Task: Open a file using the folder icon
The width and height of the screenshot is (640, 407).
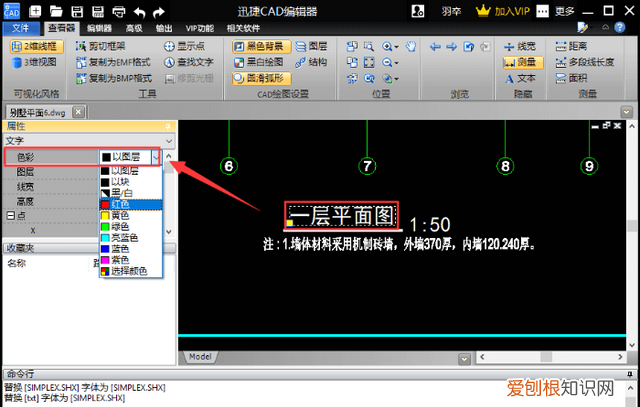Action: pyautogui.click(x=56, y=11)
